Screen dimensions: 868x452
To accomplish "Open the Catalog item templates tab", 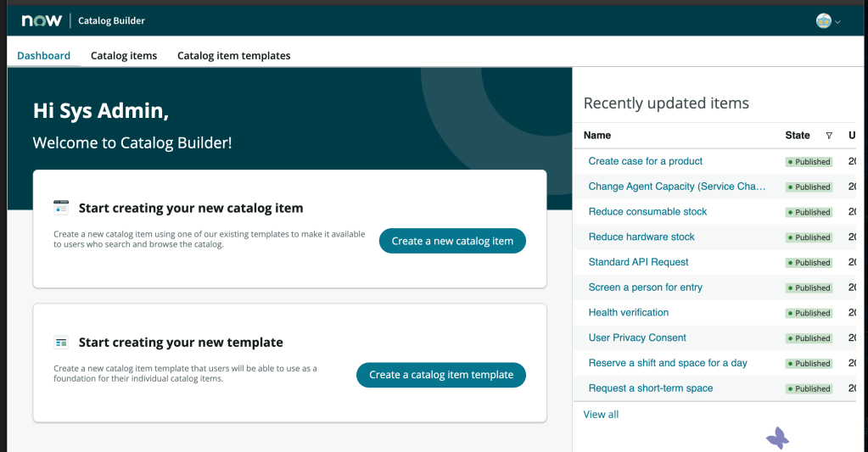I will point(233,56).
